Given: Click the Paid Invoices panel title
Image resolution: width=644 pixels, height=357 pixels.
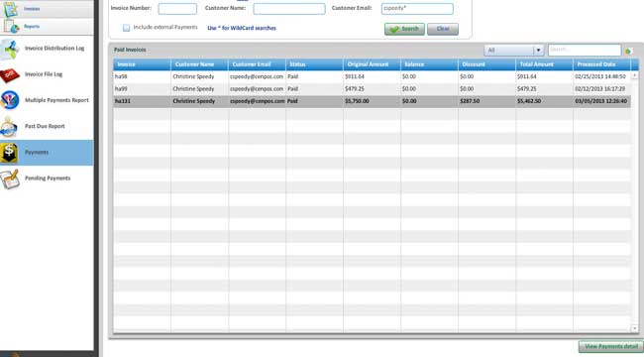Looking at the screenshot, I should click(x=130, y=50).
